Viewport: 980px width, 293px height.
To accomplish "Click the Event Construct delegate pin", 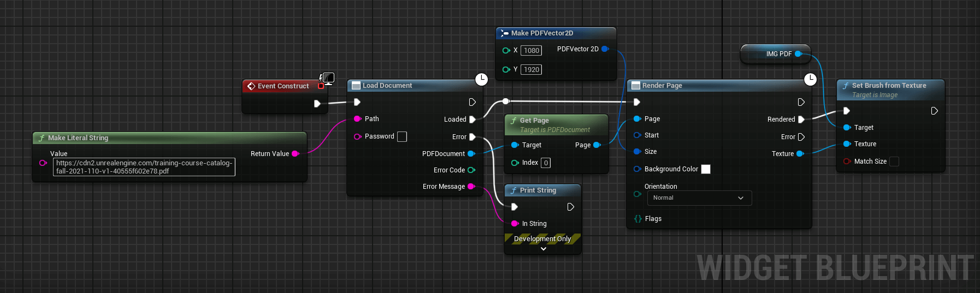I will pyautogui.click(x=321, y=86).
